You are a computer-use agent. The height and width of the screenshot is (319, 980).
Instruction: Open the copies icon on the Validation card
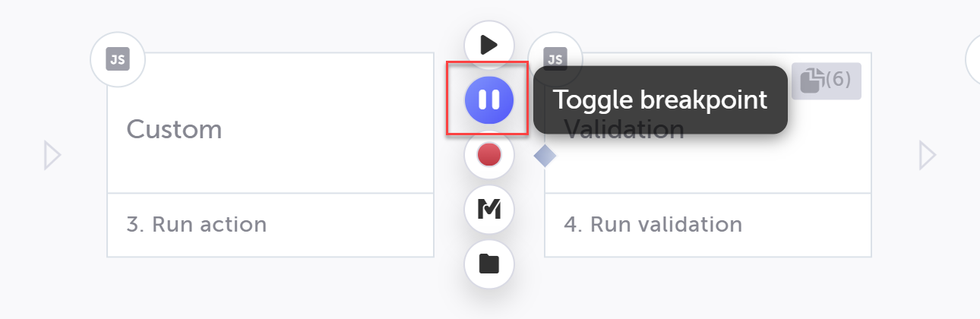811,80
